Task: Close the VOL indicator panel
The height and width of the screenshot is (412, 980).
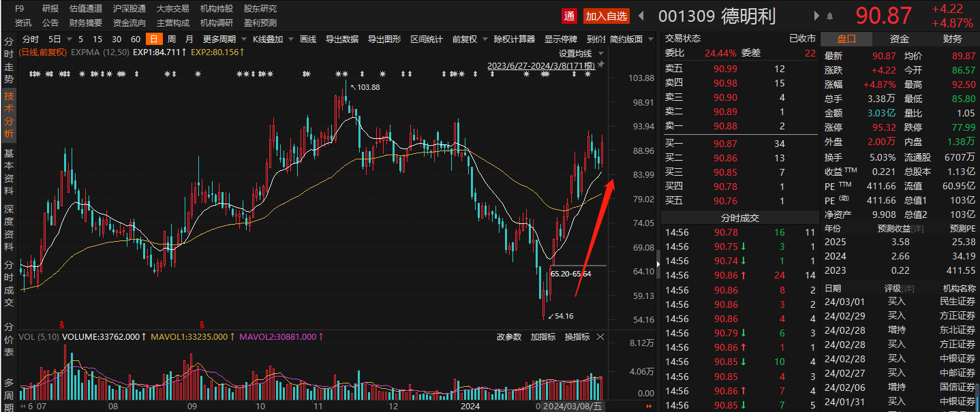Action: [x=600, y=337]
